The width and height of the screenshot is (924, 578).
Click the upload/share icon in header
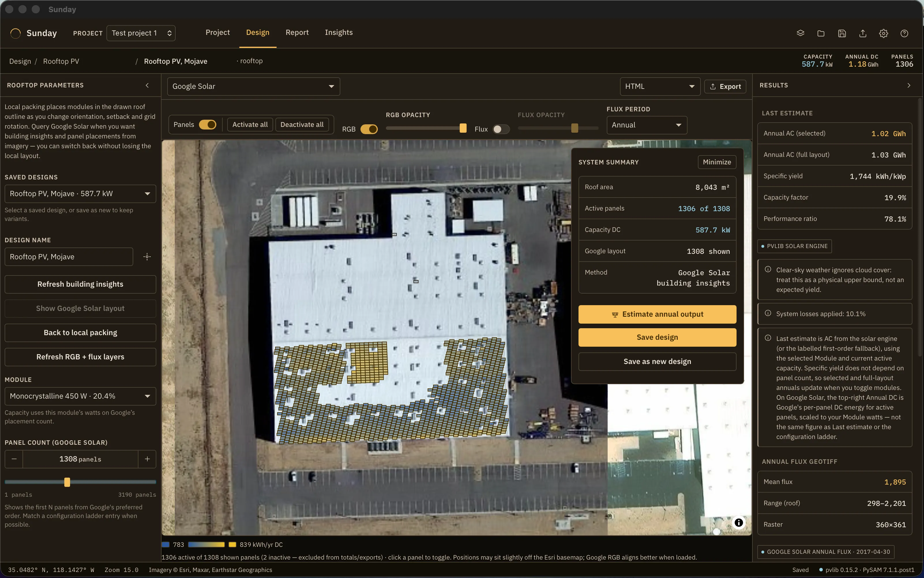[x=863, y=33]
